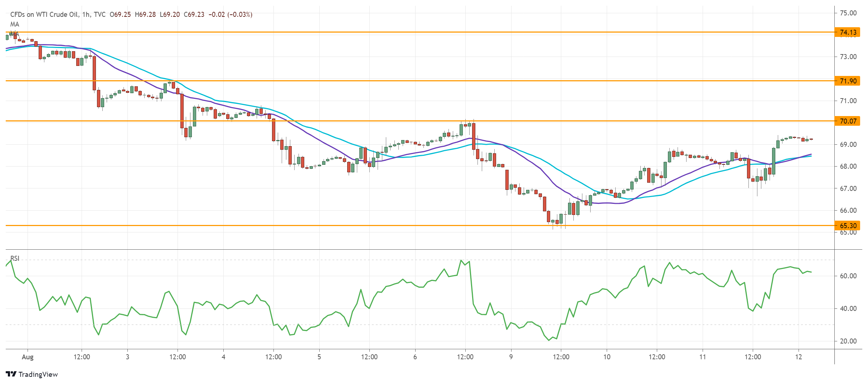
Task: Select day 12 on the time axis
Action: (x=799, y=357)
